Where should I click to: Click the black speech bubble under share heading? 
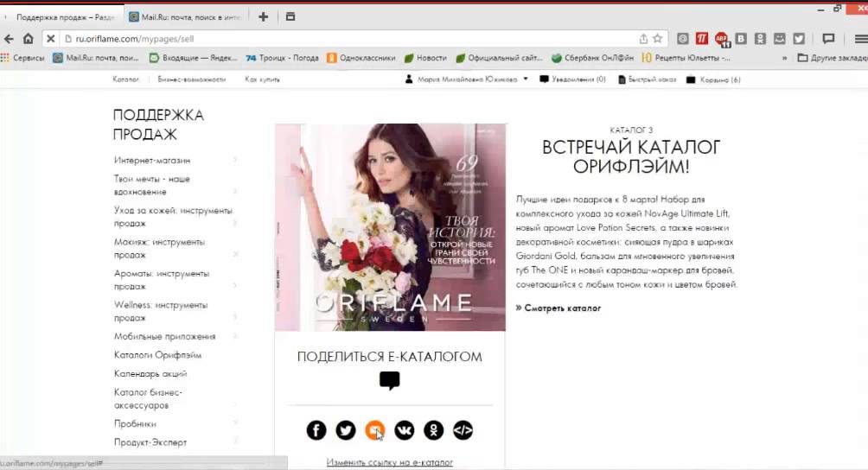click(389, 380)
